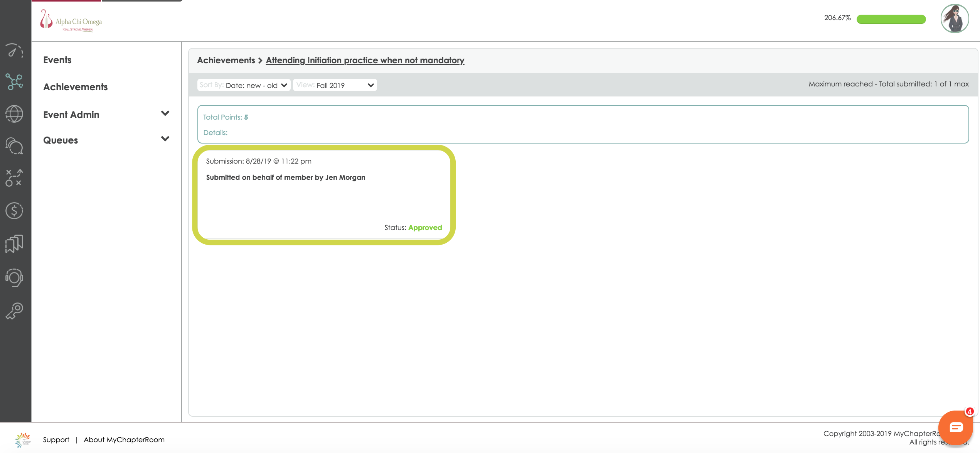The width and height of the screenshot is (980, 453).
Task: Click Attending Initiation practice breadcrumb link
Action: [365, 61]
